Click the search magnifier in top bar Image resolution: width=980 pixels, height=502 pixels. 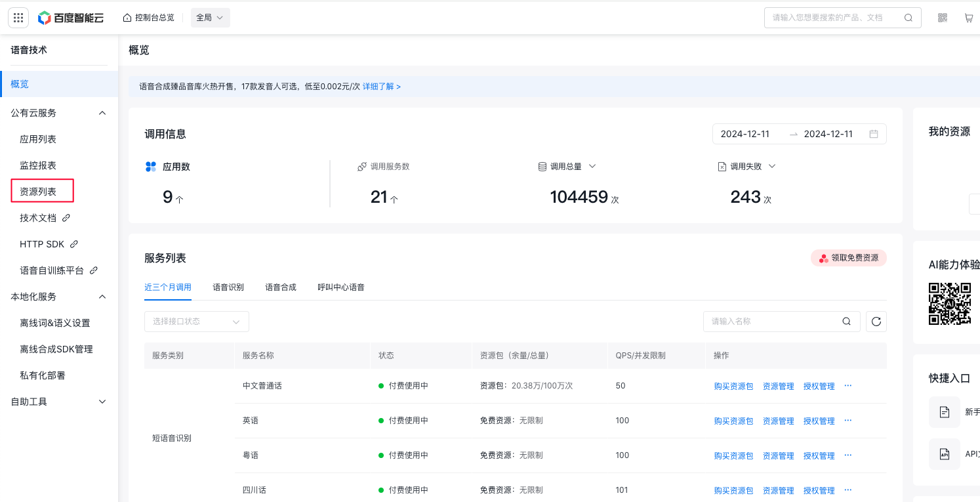(x=909, y=18)
